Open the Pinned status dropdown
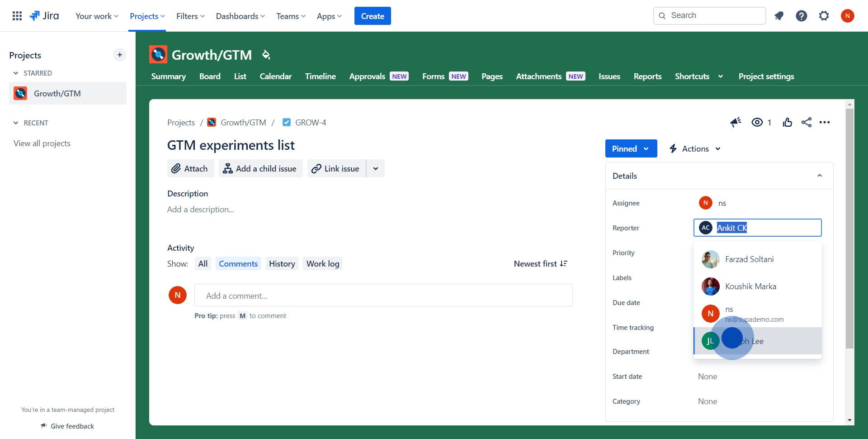 click(631, 149)
